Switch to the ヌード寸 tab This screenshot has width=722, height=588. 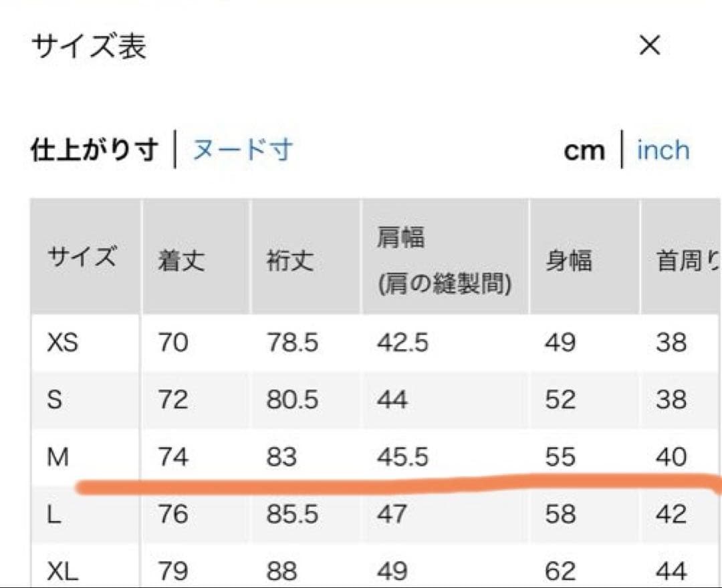[x=243, y=150]
